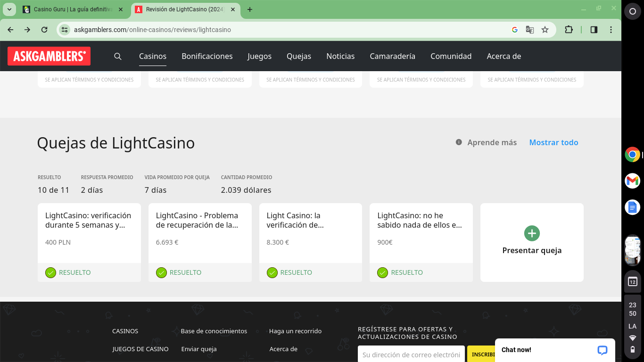Click the address bar URL

point(152,30)
